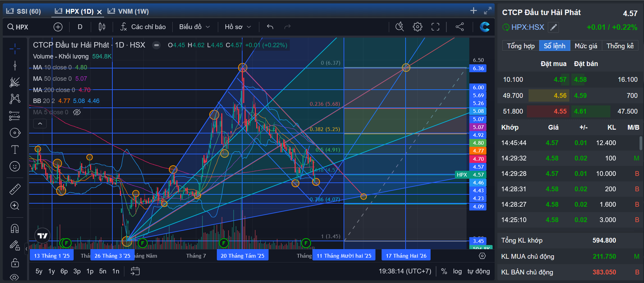Toggle the tự động auto scale

[x=479, y=271]
